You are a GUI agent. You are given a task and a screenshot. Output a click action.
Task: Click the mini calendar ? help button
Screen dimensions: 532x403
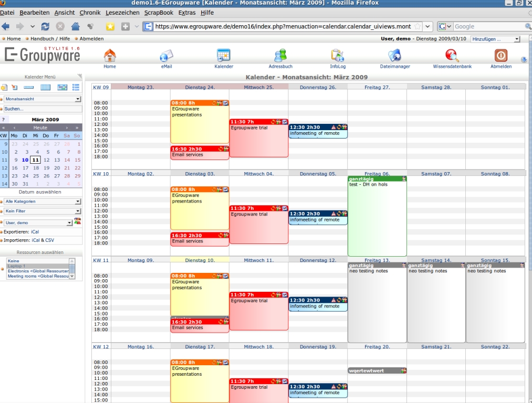3,120
